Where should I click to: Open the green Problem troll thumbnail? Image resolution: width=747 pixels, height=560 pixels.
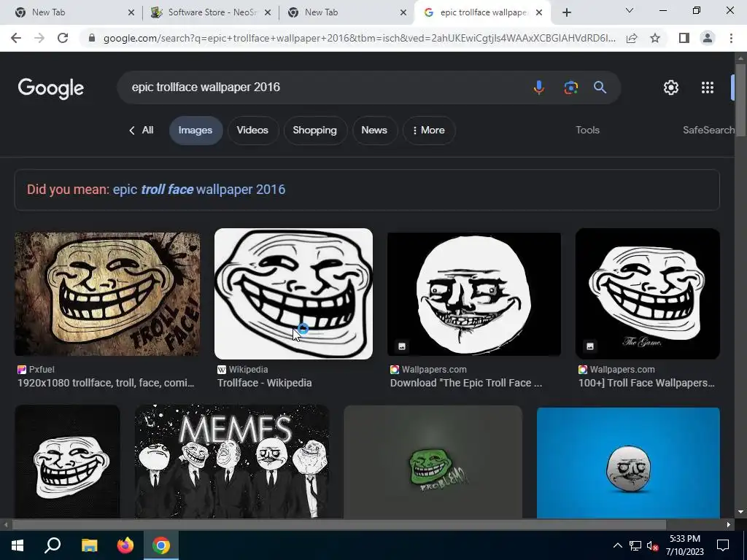[433, 462]
